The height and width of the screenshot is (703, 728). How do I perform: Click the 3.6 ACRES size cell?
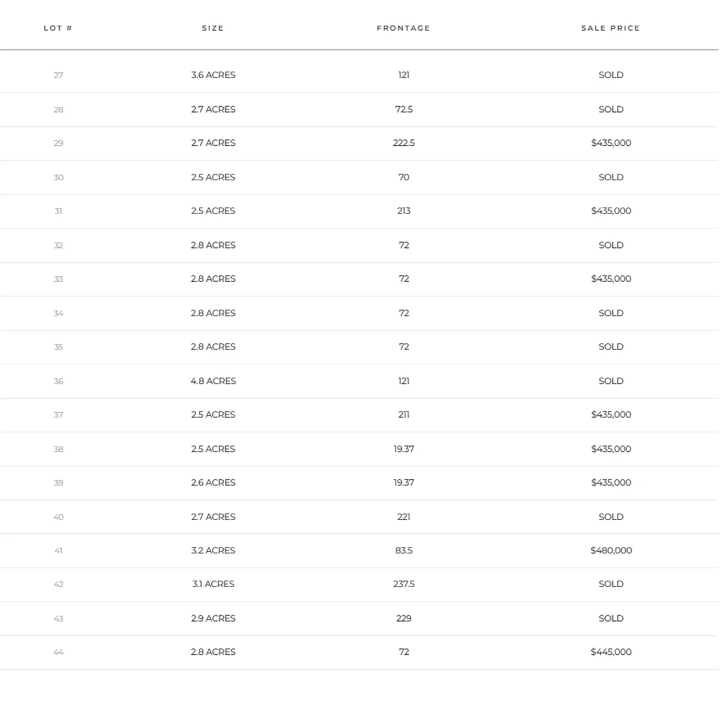pos(213,76)
